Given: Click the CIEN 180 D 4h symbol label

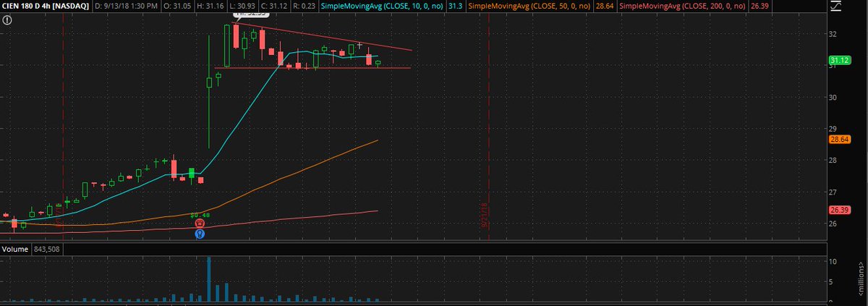Looking at the screenshot, I should [46, 6].
